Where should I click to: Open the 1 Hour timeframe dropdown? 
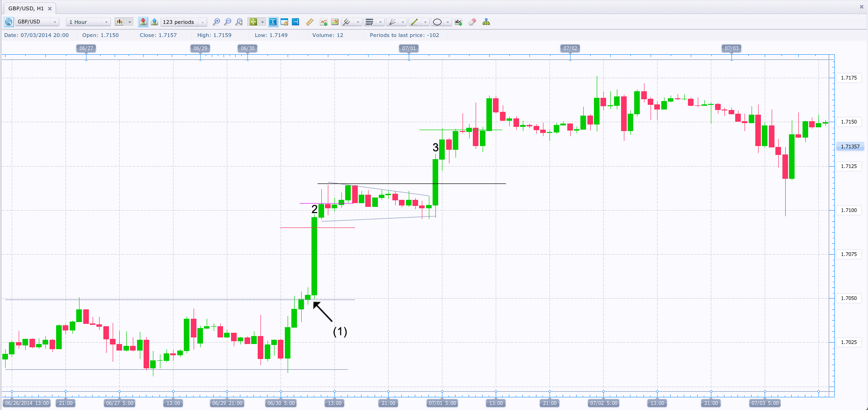tap(88, 22)
